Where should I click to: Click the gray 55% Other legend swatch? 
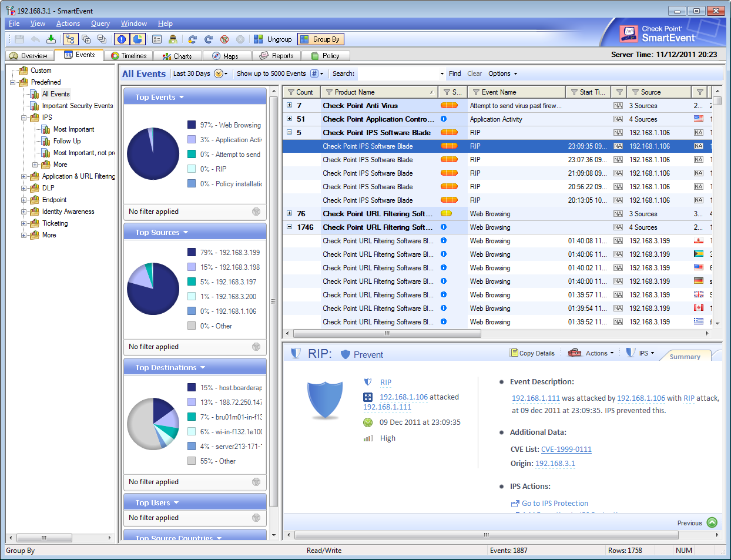pyautogui.click(x=192, y=461)
